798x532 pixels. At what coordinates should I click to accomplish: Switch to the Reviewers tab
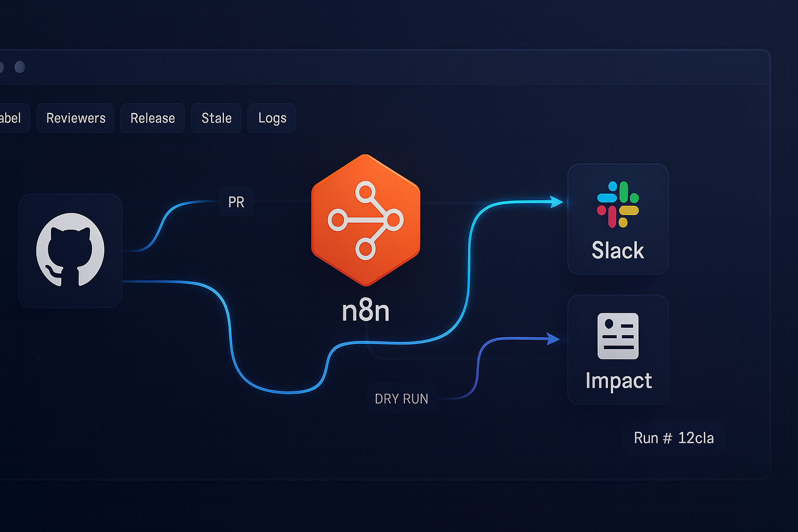[76, 118]
